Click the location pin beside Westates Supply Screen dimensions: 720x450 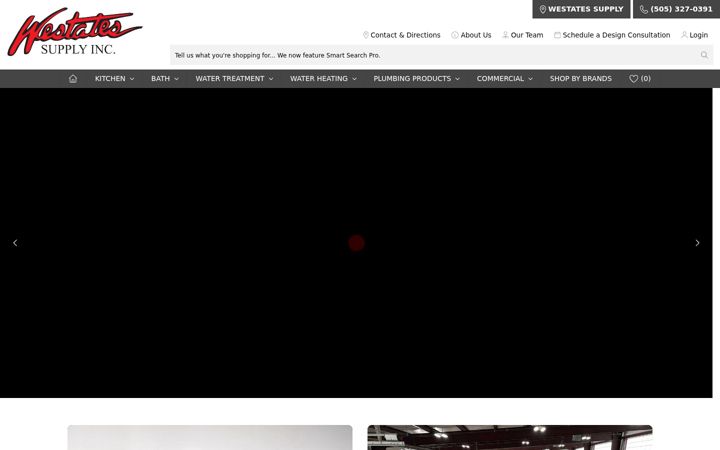543,9
